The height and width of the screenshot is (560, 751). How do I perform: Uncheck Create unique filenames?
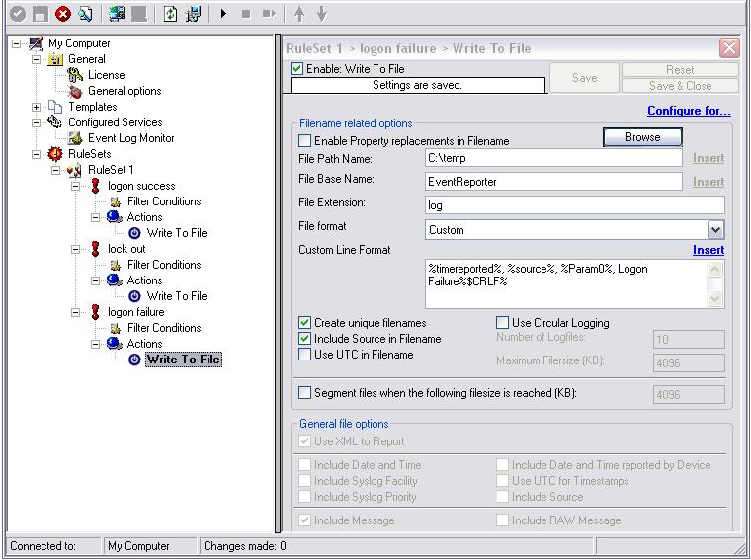(x=305, y=323)
